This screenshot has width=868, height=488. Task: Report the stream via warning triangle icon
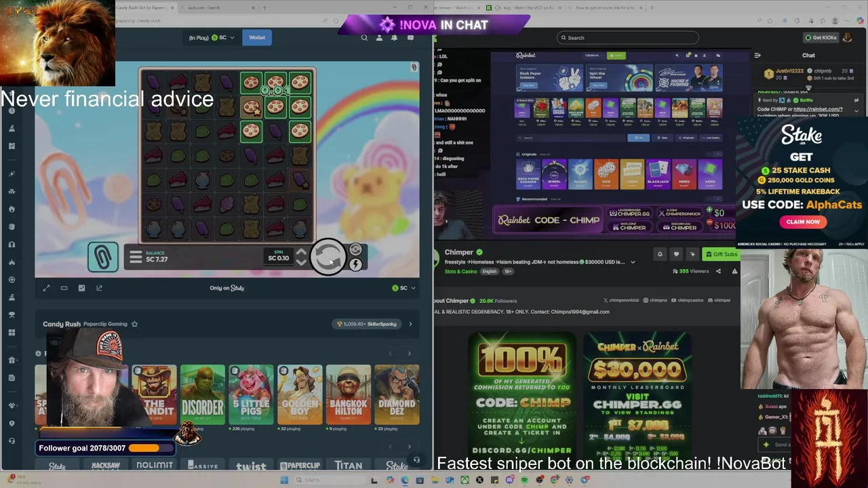pos(734,271)
